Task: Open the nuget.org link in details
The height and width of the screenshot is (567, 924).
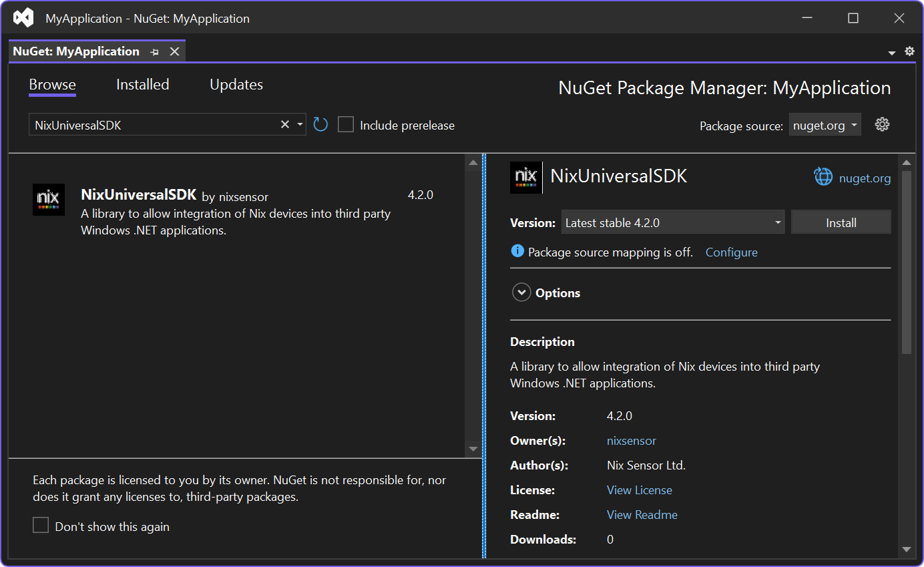Action: tap(865, 178)
